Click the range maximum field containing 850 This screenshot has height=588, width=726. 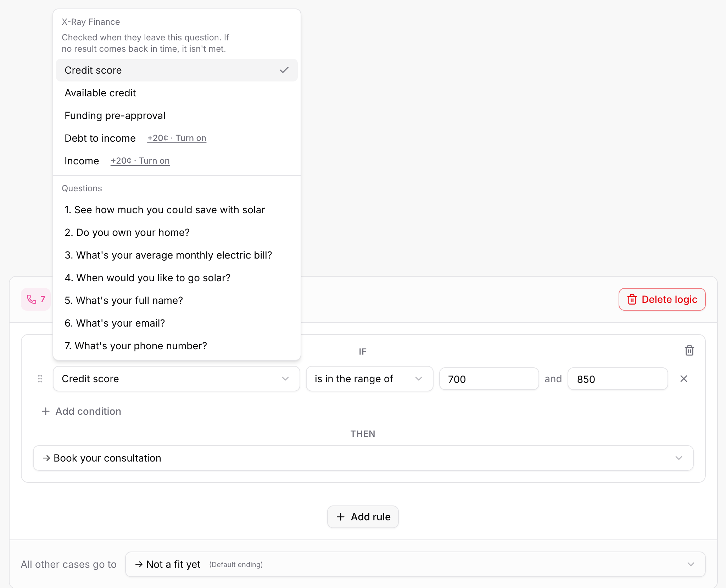618,379
